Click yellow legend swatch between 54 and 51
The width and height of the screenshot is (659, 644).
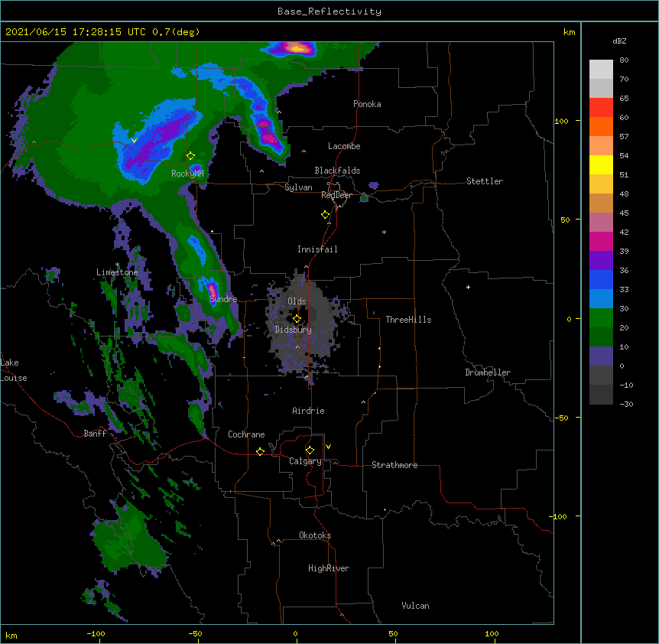pyautogui.click(x=601, y=164)
